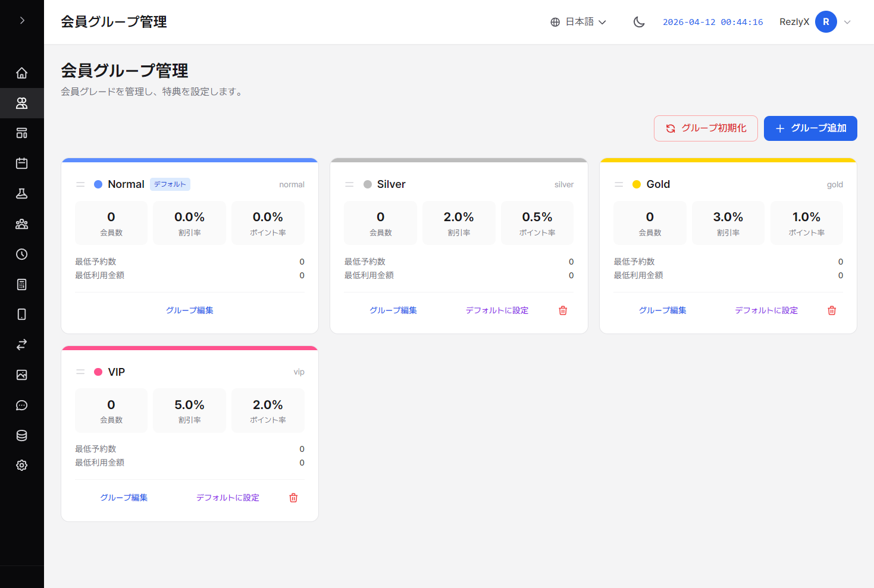The height and width of the screenshot is (588, 874).
Task: Click the Normal group name
Action: tap(126, 184)
